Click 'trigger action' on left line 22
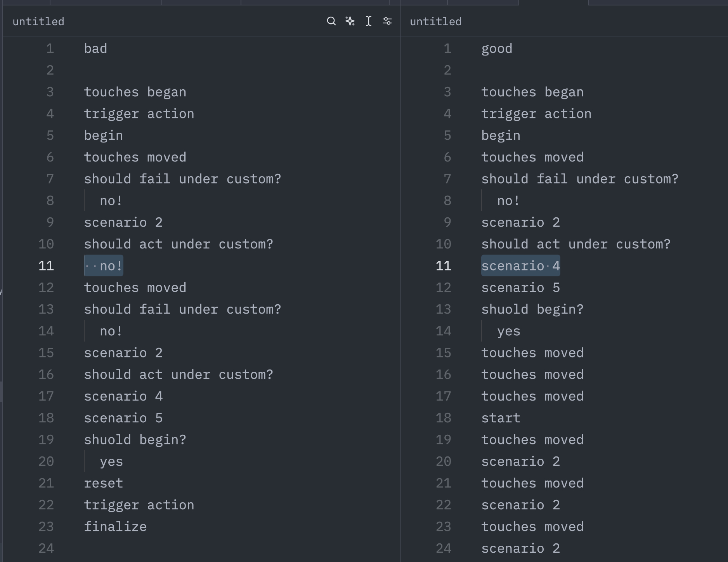Screen dimensions: 728x562 point(139,505)
